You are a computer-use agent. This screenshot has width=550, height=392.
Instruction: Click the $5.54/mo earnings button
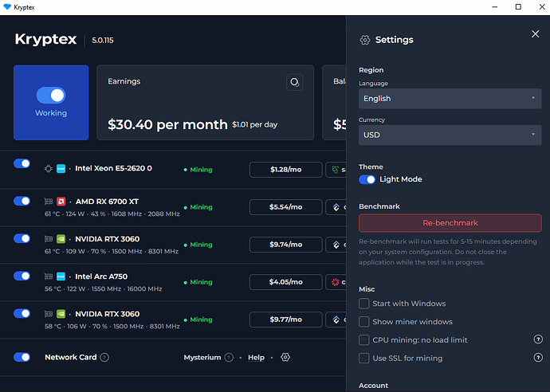coord(286,207)
